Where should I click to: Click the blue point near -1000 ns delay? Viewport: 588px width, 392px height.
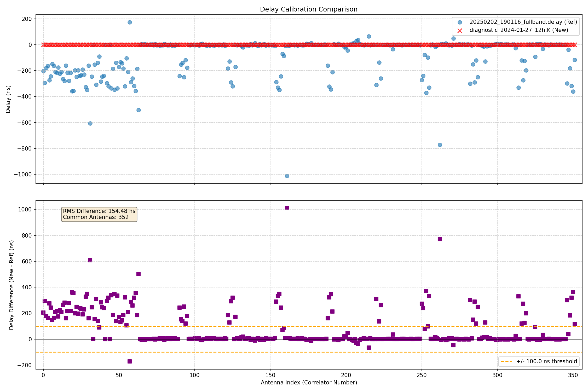point(287,176)
